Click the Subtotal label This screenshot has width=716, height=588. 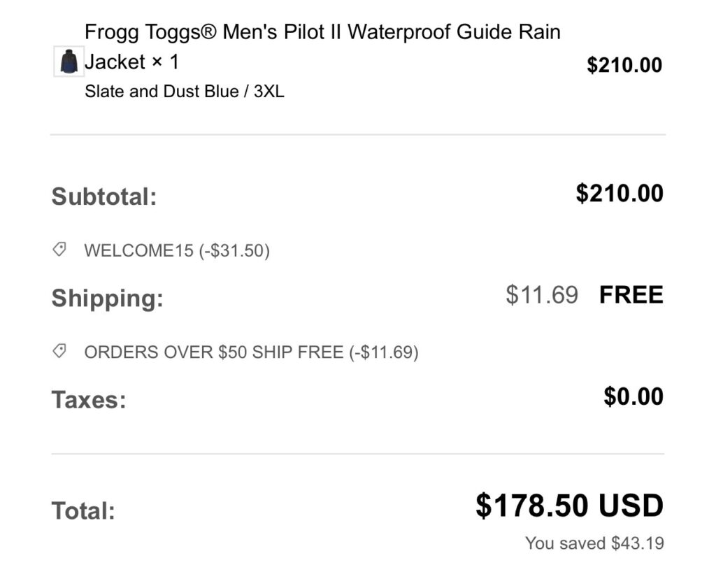point(104,196)
